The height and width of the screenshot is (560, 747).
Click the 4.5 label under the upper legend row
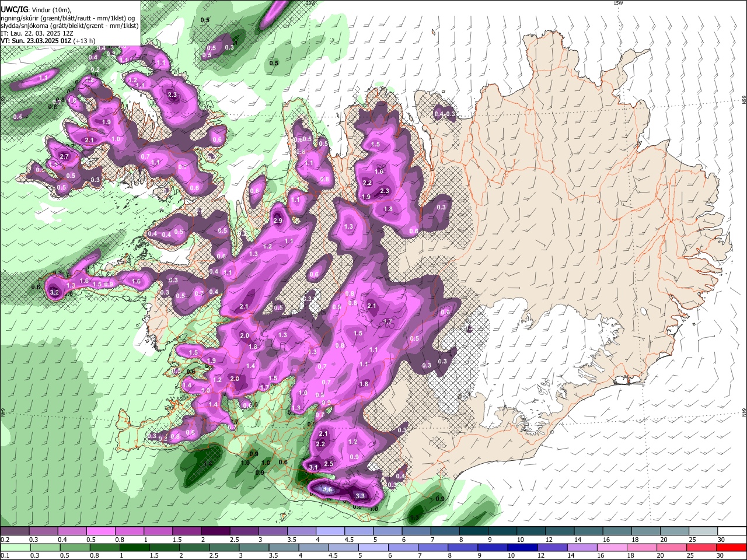point(349,540)
